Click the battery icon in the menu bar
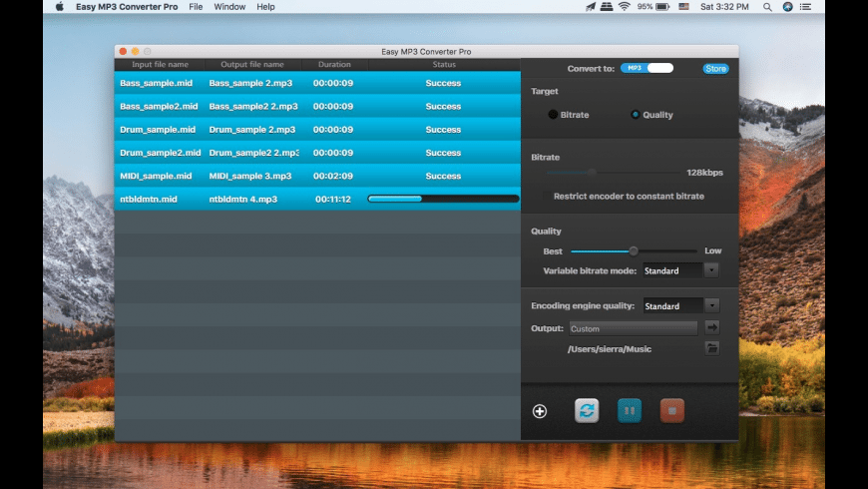This screenshot has height=489, width=868. point(662,7)
